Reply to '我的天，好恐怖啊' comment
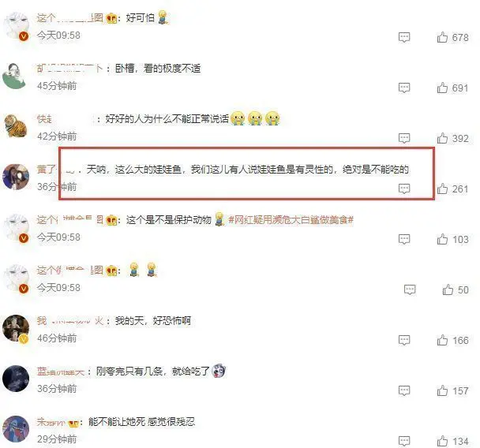This screenshot has height=448, width=480. pos(404,341)
